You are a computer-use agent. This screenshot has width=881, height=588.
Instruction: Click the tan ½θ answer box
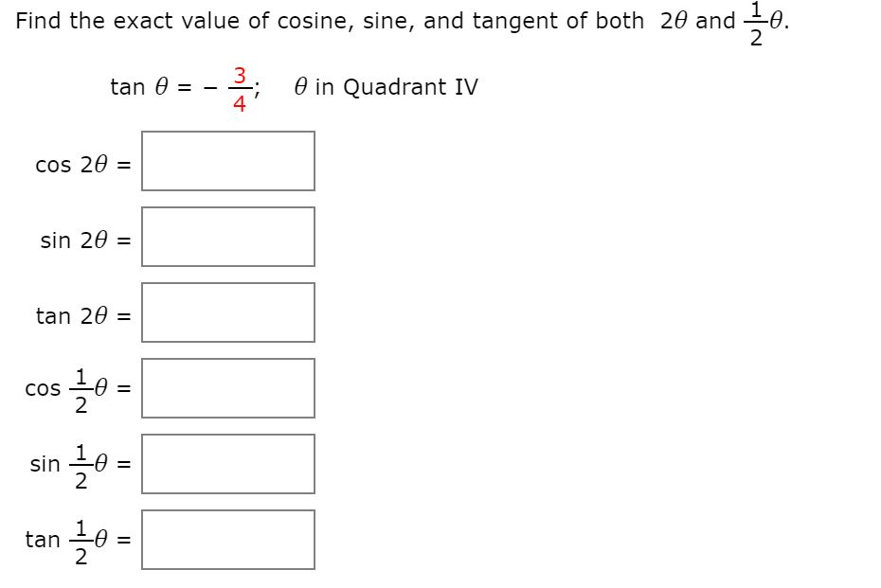tap(227, 540)
